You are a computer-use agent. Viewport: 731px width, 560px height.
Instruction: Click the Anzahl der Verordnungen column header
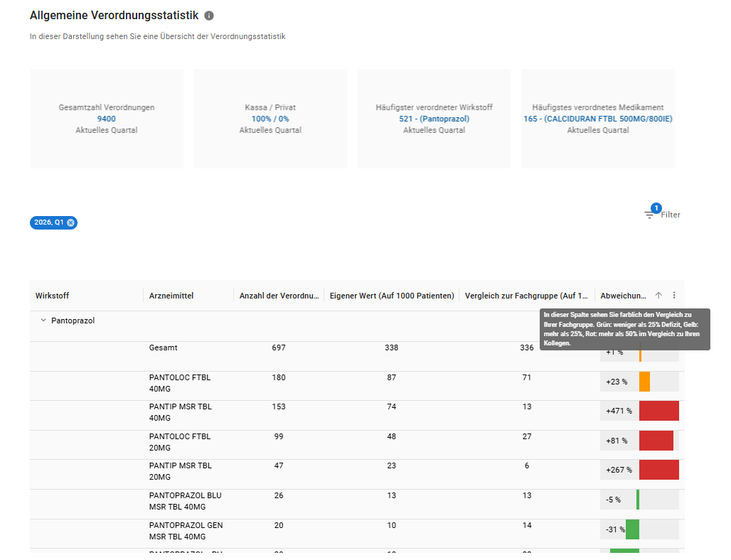[x=279, y=296]
